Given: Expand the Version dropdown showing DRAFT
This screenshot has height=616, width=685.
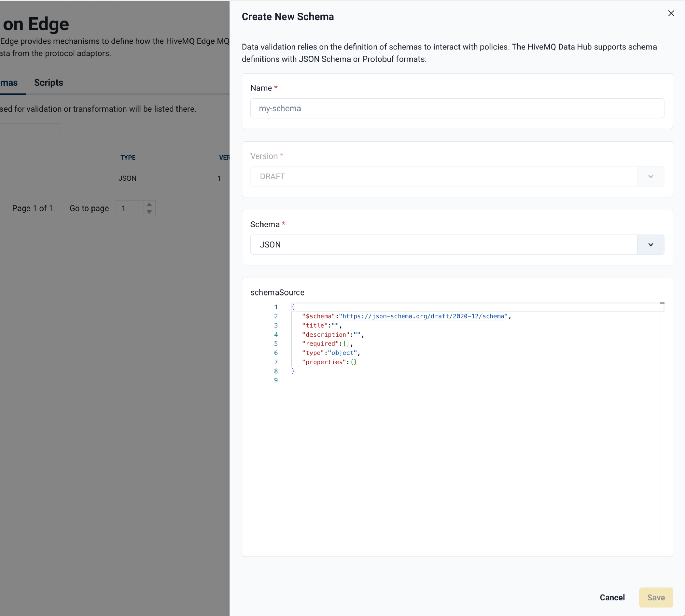Looking at the screenshot, I should click(650, 176).
